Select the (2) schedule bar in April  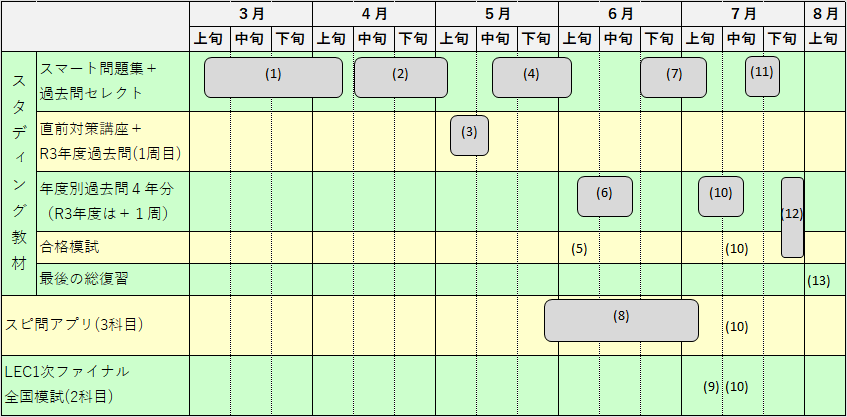pos(400,77)
